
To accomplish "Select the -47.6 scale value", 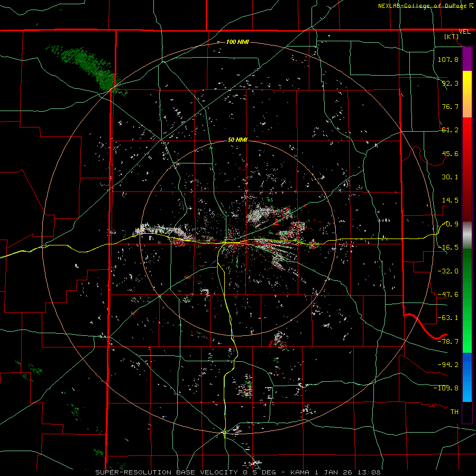I will 448,295.
